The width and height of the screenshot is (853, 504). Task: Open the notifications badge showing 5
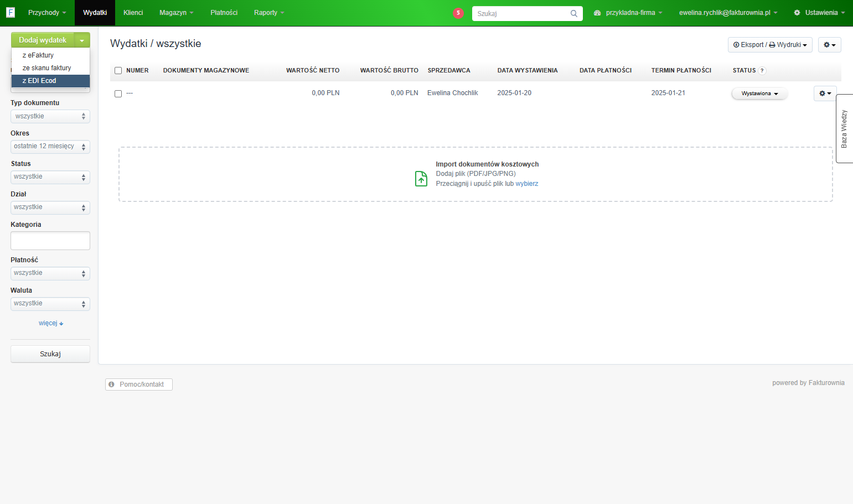[458, 13]
